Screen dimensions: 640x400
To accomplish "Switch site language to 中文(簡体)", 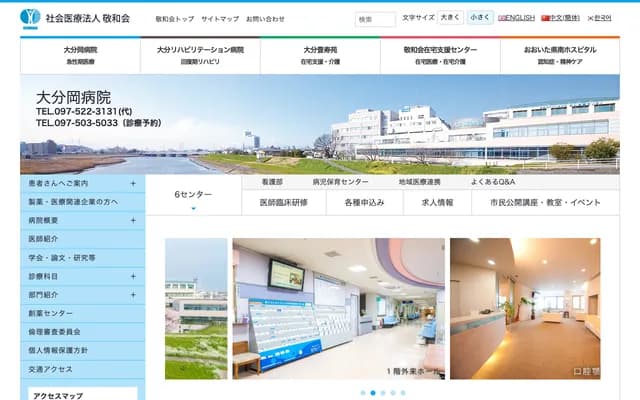I will tap(564, 18).
